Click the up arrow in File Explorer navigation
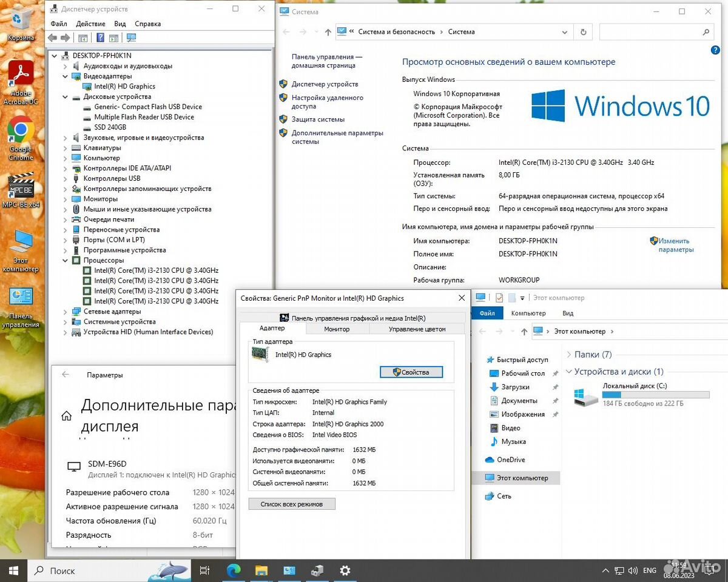This screenshot has width=728, height=582. click(524, 332)
